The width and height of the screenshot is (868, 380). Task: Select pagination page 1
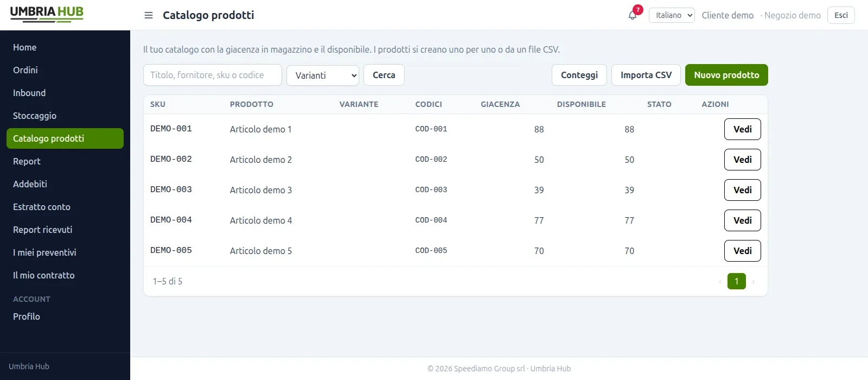737,281
